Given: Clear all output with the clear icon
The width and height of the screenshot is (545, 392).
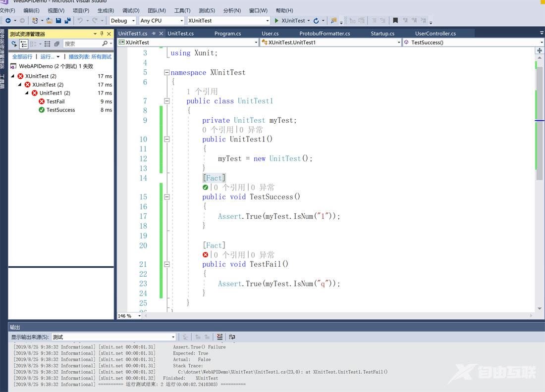Looking at the screenshot, I should point(220,337).
